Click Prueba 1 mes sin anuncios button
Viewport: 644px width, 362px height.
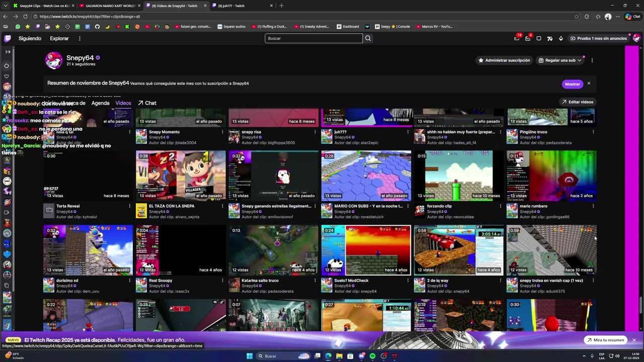tap(598, 38)
